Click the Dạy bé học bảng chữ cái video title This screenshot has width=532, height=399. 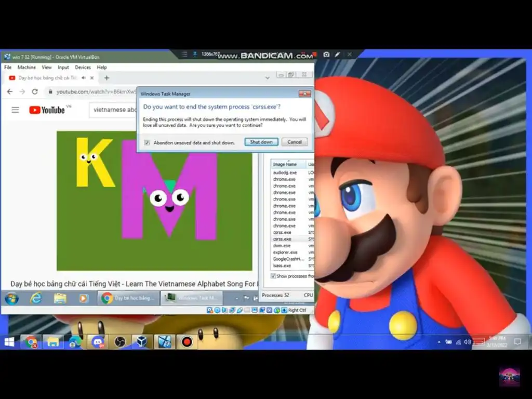(134, 284)
